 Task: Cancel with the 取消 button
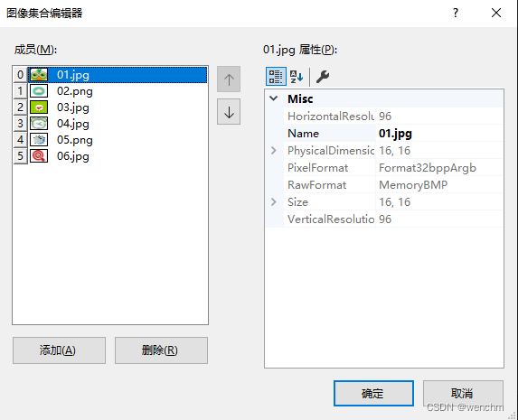click(463, 393)
